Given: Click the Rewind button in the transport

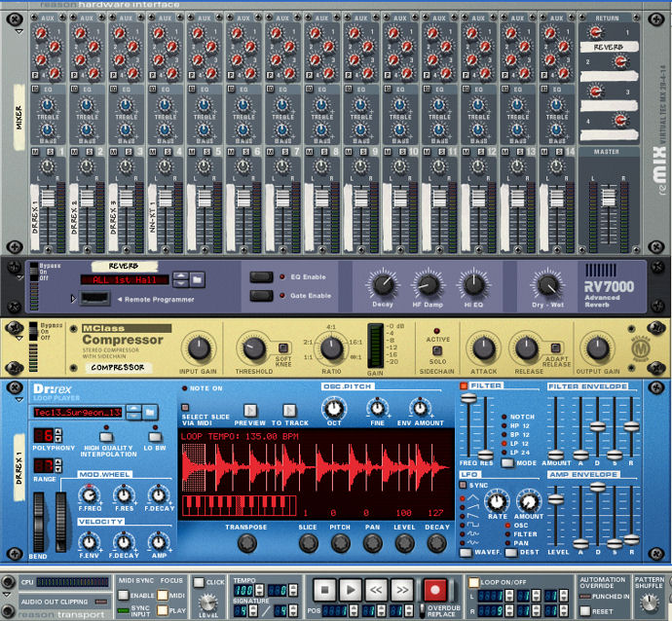Looking at the screenshot, I should click(x=376, y=590).
